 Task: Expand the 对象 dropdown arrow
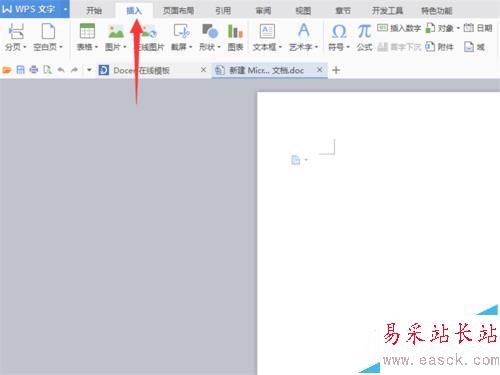click(458, 28)
